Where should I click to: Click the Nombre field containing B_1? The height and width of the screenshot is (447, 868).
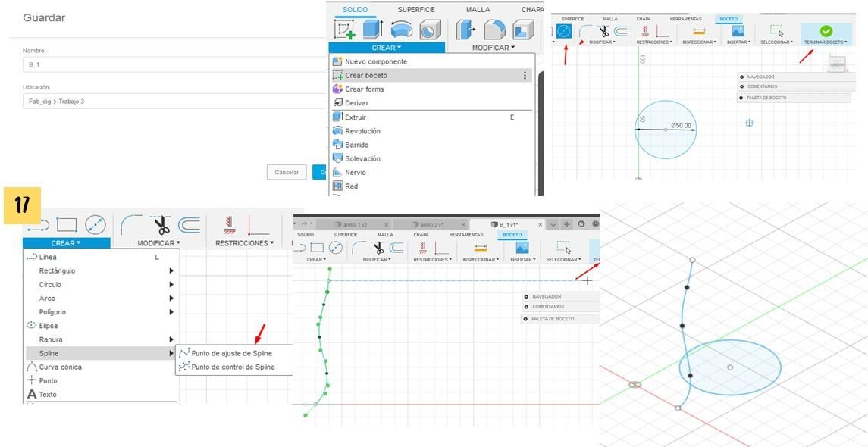(x=174, y=64)
